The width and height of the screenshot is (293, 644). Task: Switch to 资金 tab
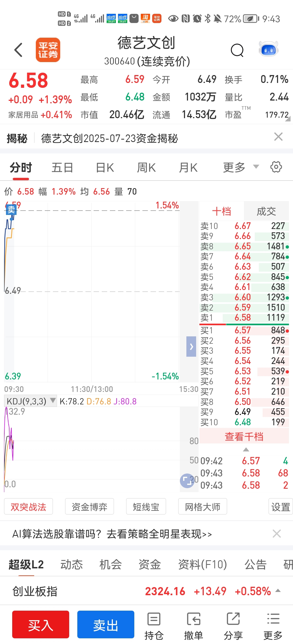pyautogui.click(x=150, y=564)
